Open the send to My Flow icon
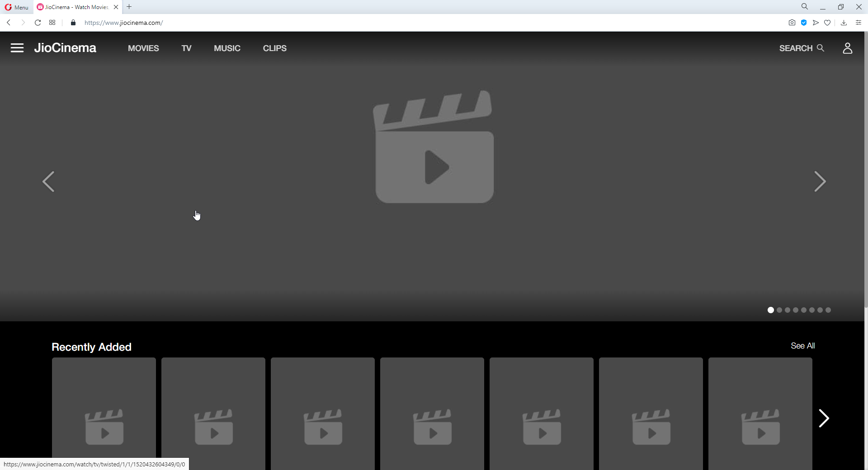The image size is (868, 470). (x=816, y=23)
